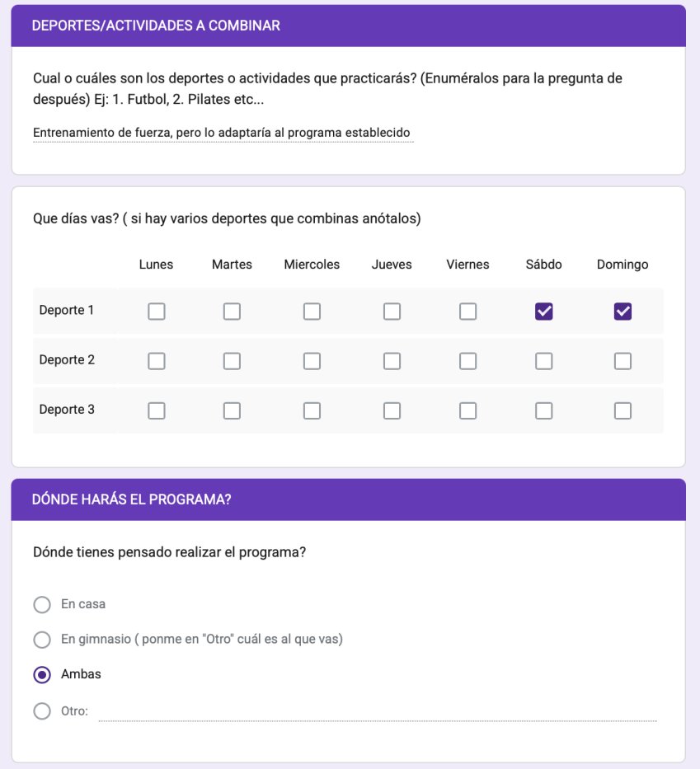Tick Deporte 1 Miercoles checkbox
The width and height of the screenshot is (700, 769).
point(312,312)
